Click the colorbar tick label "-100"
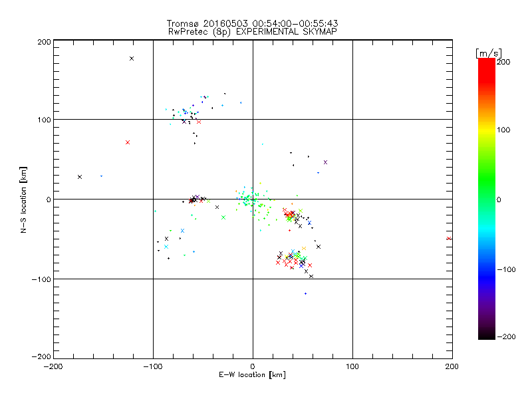This screenshot has width=532, height=399. click(507, 270)
